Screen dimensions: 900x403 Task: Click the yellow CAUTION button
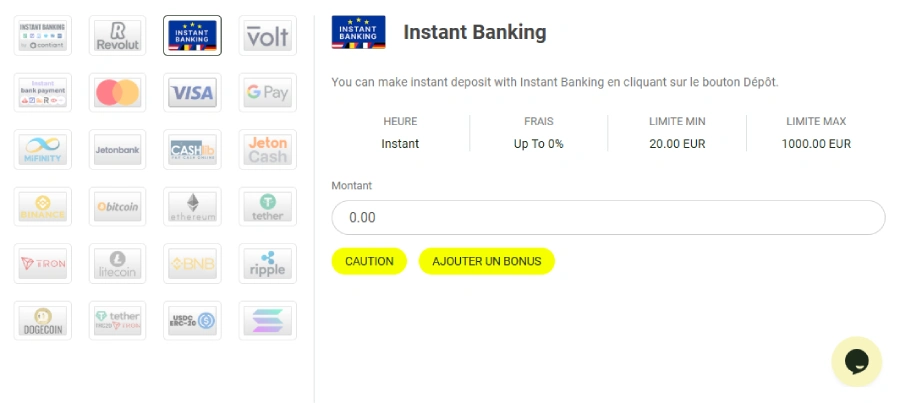[369, 261]
